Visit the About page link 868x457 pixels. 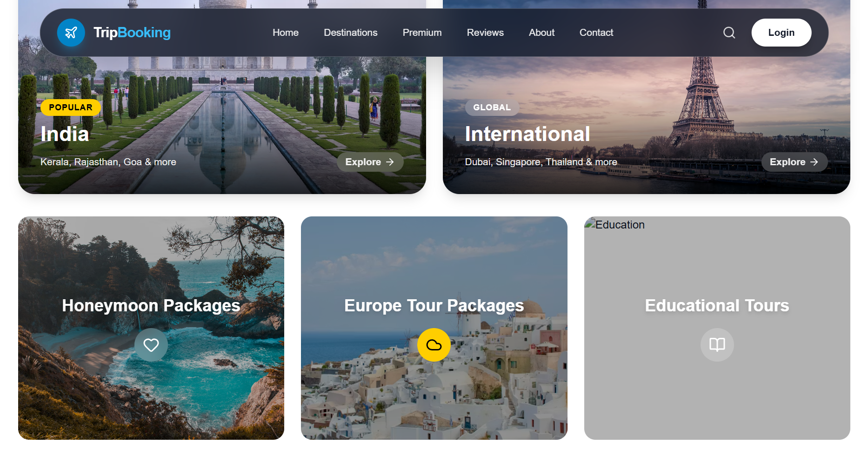coord(541,33)
